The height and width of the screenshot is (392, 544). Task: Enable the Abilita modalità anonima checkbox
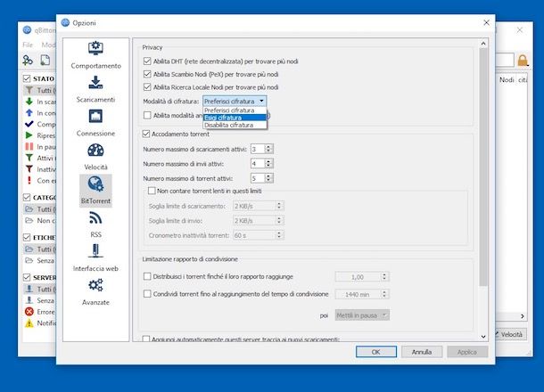tap(147, 115)
